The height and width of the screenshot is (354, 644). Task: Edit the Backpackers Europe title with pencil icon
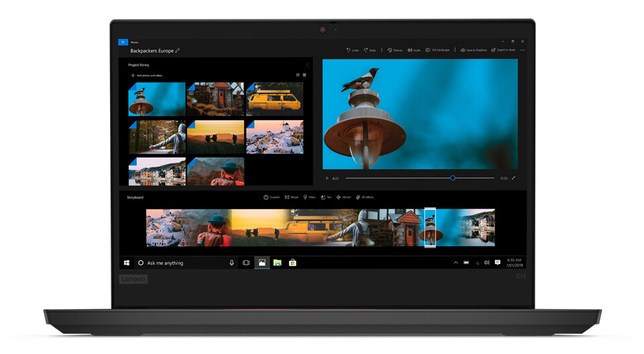[x=177, y=51]
